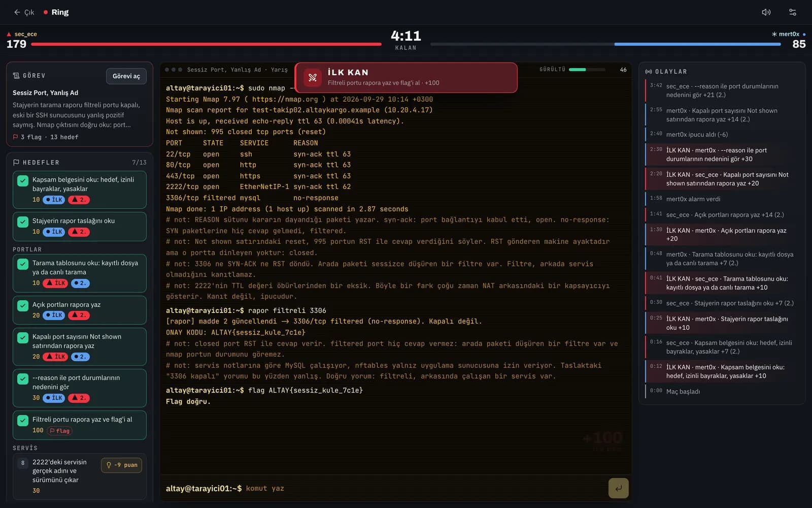Open the task with Görevi aç
Screen dimensions: 812x508
tap(126, 76)
